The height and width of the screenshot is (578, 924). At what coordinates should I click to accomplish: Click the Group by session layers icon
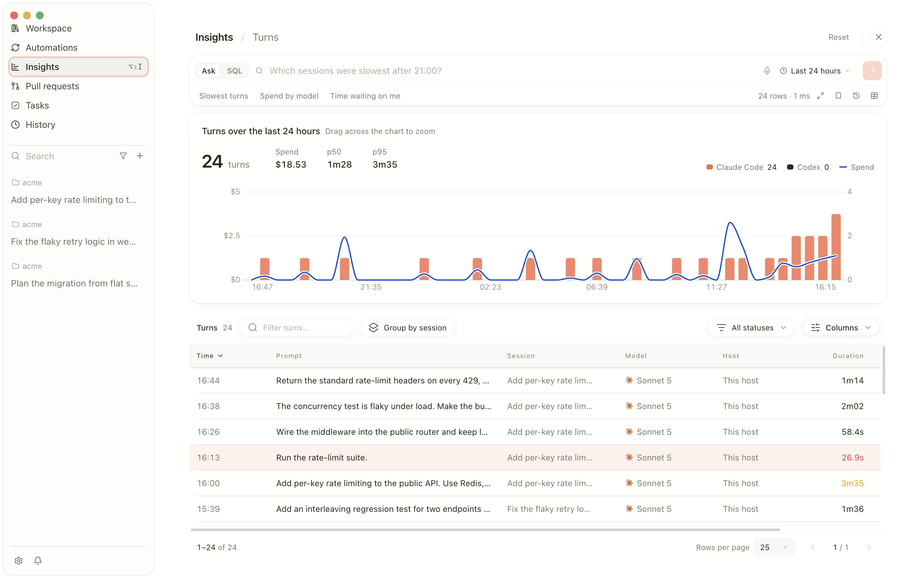coord(373,328)
